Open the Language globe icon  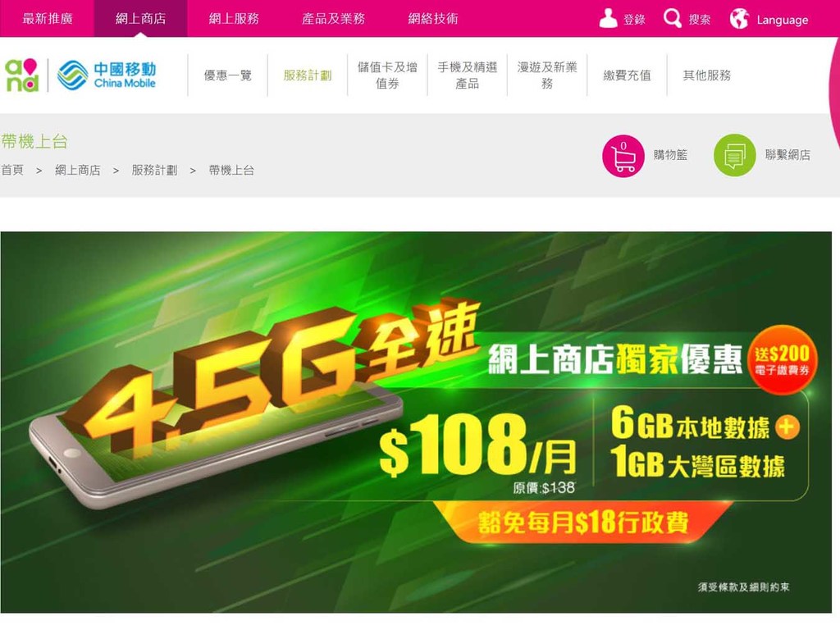739,18
